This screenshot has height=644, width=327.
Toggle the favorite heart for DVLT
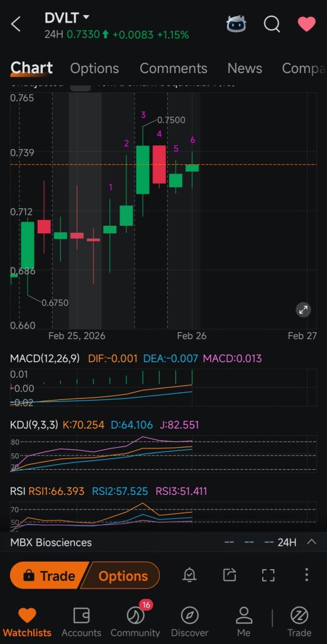(306, 25)
